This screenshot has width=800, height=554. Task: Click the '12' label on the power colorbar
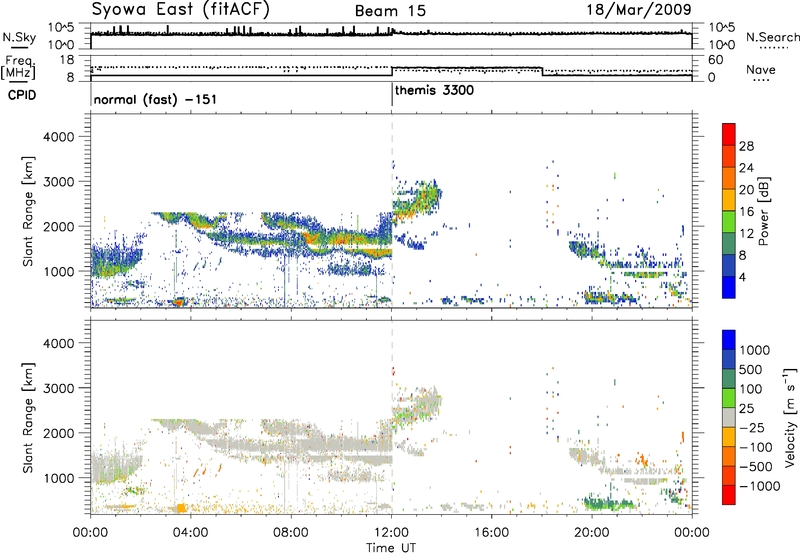point(746,234)
